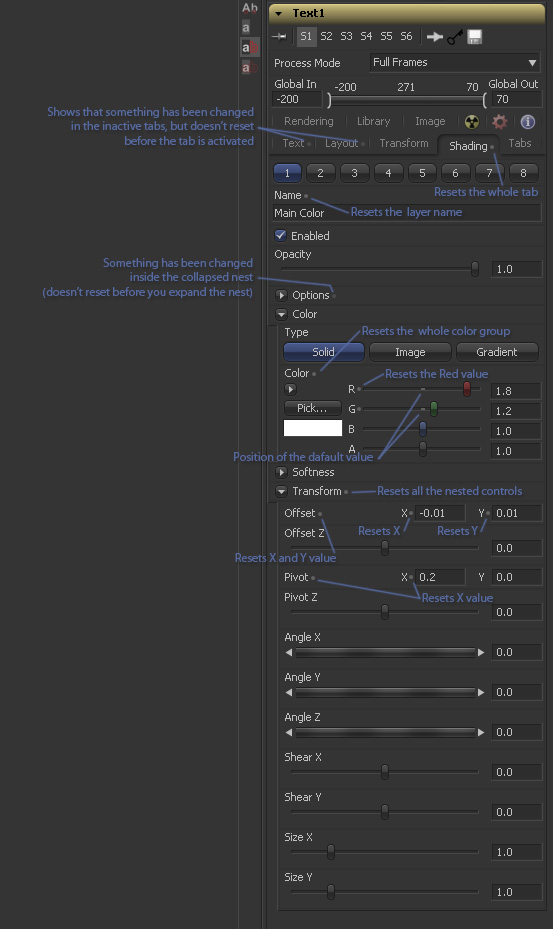Collapse the Transform nest

[282, 491]
